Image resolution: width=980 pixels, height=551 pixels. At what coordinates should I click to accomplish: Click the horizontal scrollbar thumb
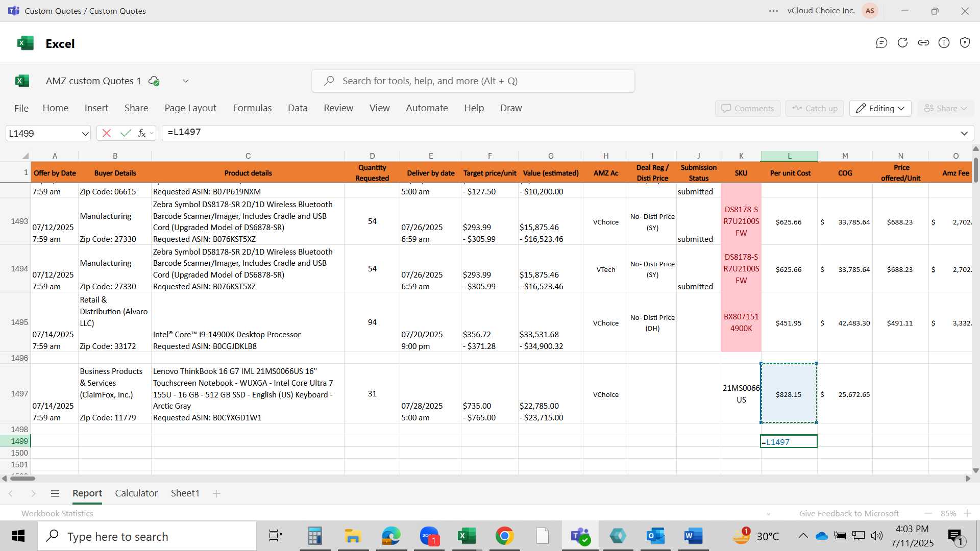(23, 479)
